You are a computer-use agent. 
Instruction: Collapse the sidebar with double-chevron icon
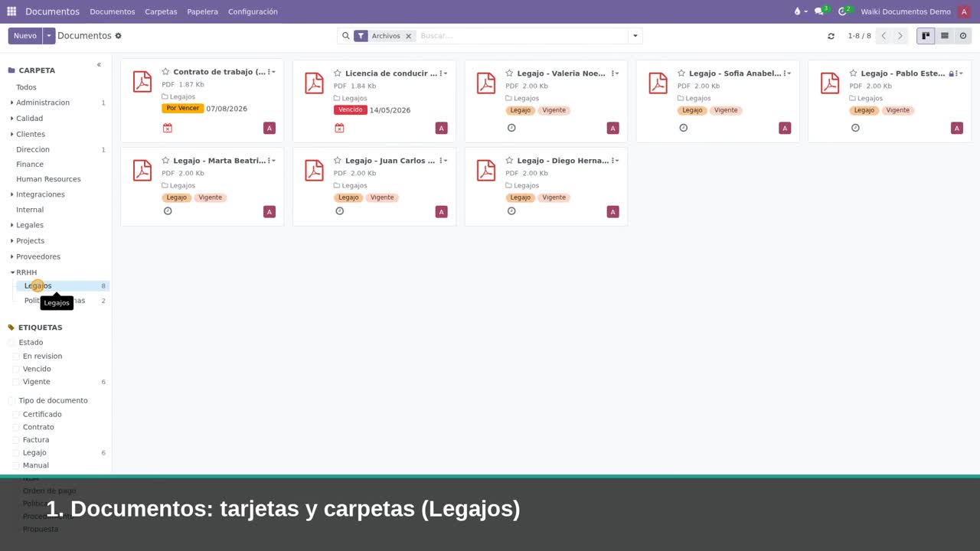click(x=99, y=65)
